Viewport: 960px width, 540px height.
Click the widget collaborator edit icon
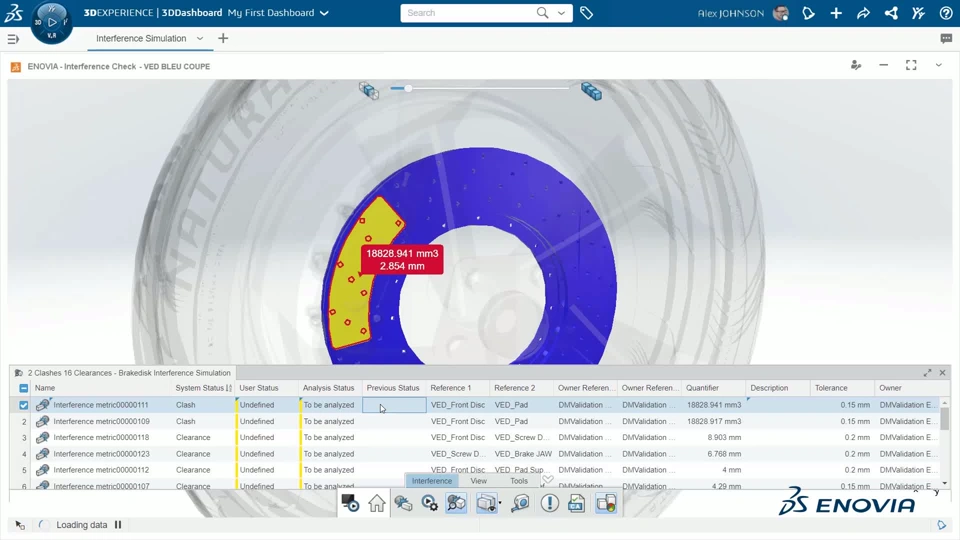(856, 65)
